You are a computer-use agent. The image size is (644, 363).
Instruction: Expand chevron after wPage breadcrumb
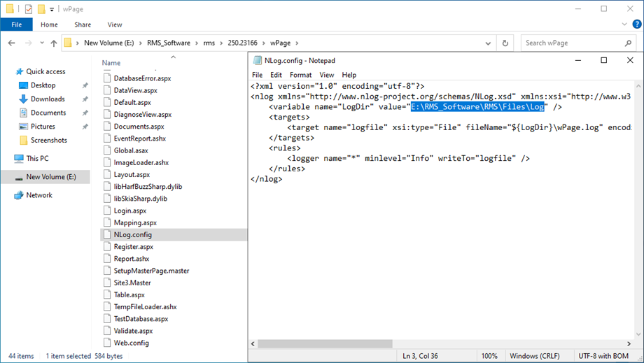(x=297, y=43)
